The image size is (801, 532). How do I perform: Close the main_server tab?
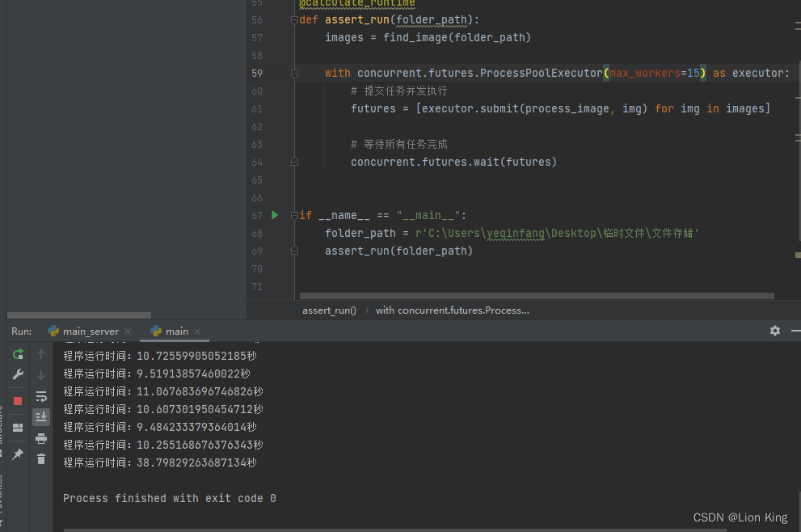[x=127, y=331]
